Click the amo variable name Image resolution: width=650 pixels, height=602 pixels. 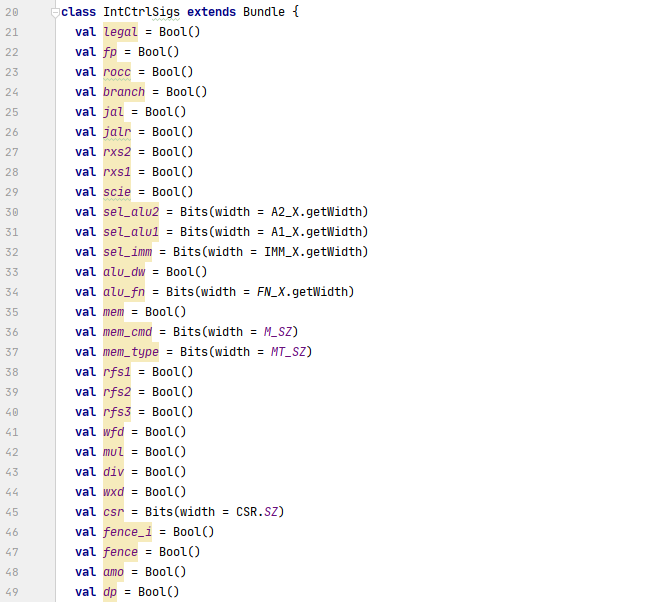(113, 572)
